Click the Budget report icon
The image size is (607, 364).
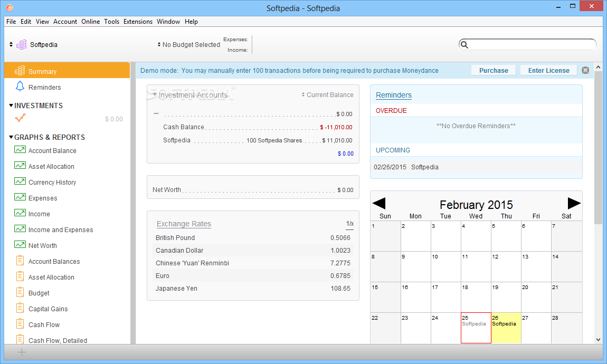[x=20, y=292]
